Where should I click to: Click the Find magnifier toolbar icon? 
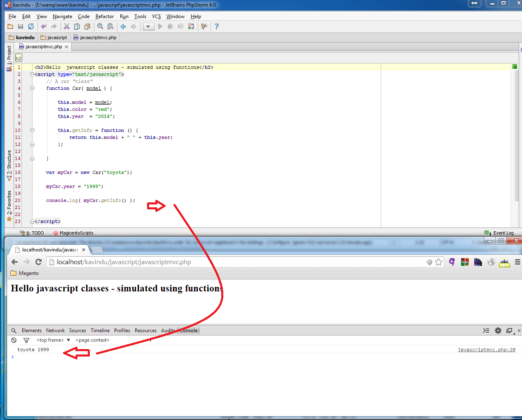coord(100,26)
